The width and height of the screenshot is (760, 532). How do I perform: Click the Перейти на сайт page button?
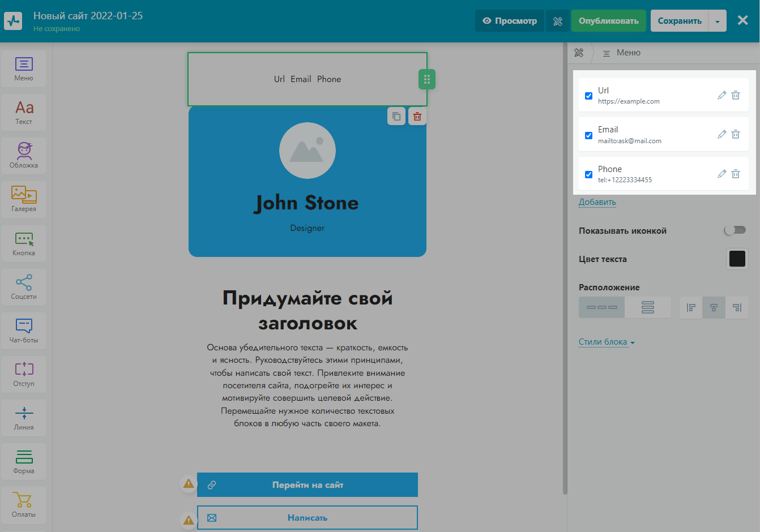tap(308, 485)
